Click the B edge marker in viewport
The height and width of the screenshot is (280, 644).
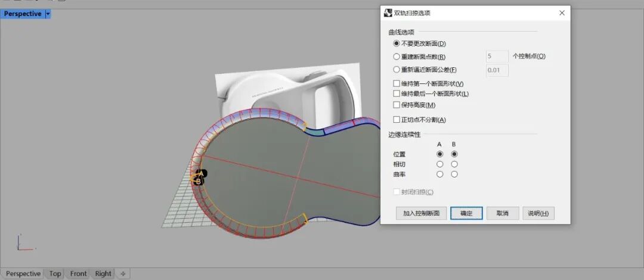pyautogui.click(x=199, y=181)
